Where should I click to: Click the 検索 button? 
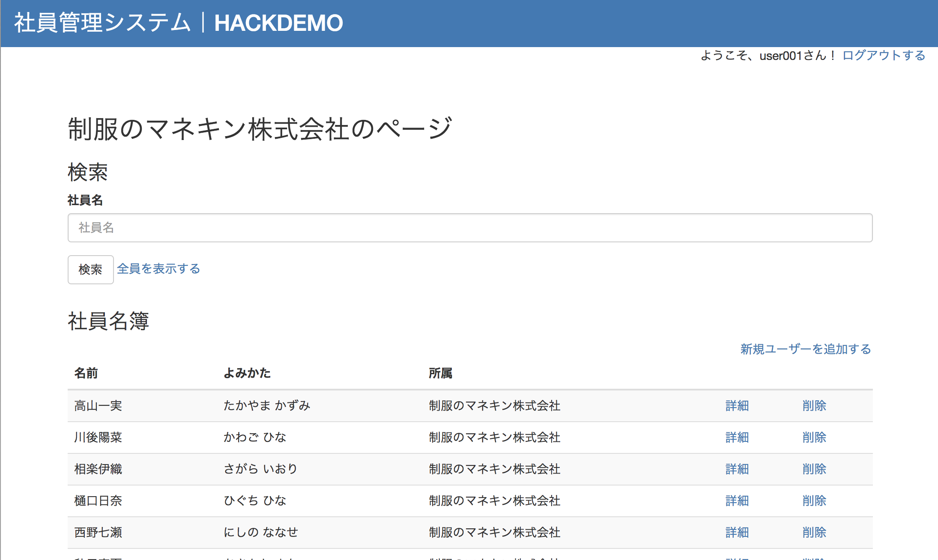[x=90, y=270]
